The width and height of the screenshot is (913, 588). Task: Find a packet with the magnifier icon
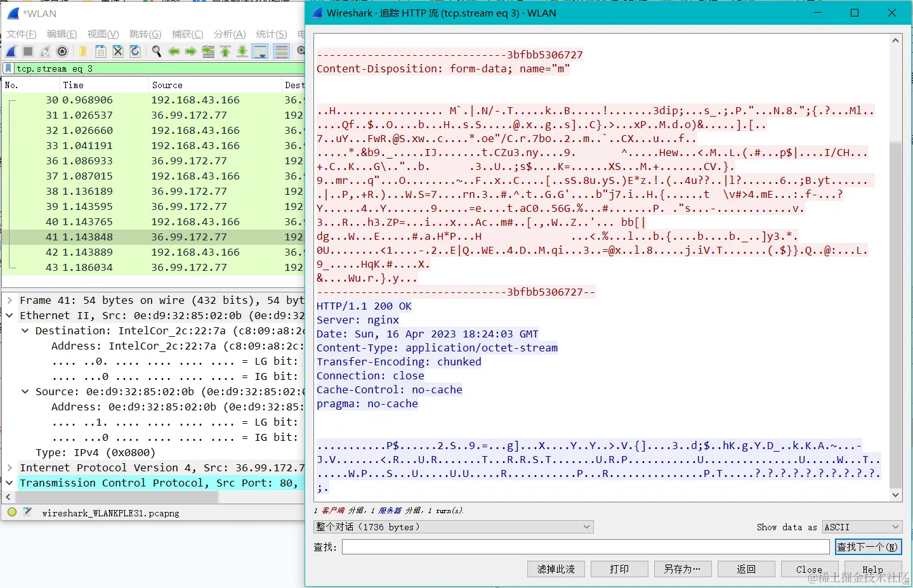[156, 51]
